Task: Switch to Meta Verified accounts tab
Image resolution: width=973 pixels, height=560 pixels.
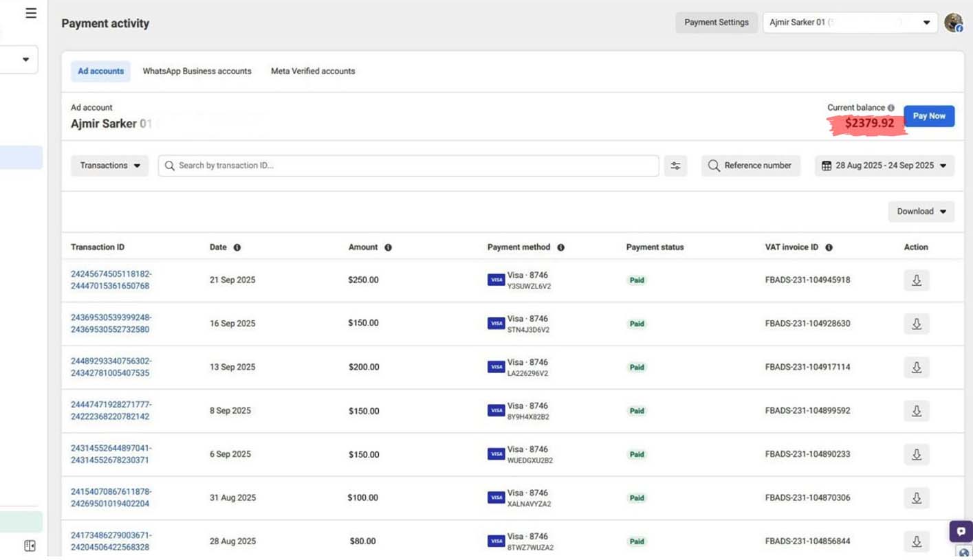Action: click(313, 71)
